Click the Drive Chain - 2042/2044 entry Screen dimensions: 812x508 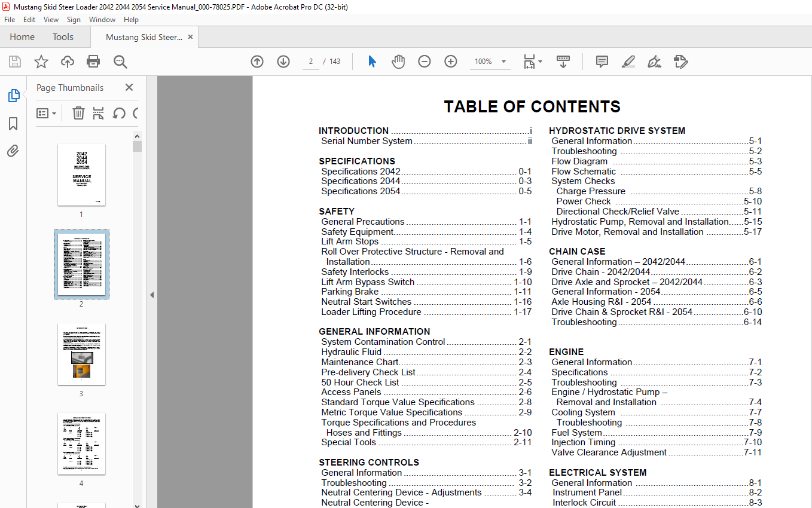click(x=657, y=272)
